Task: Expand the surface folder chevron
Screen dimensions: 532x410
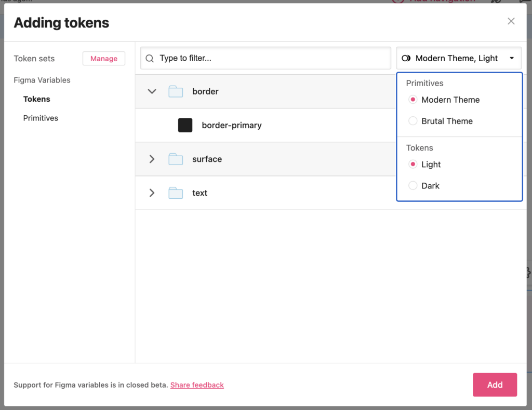Action: click(152, 159)
